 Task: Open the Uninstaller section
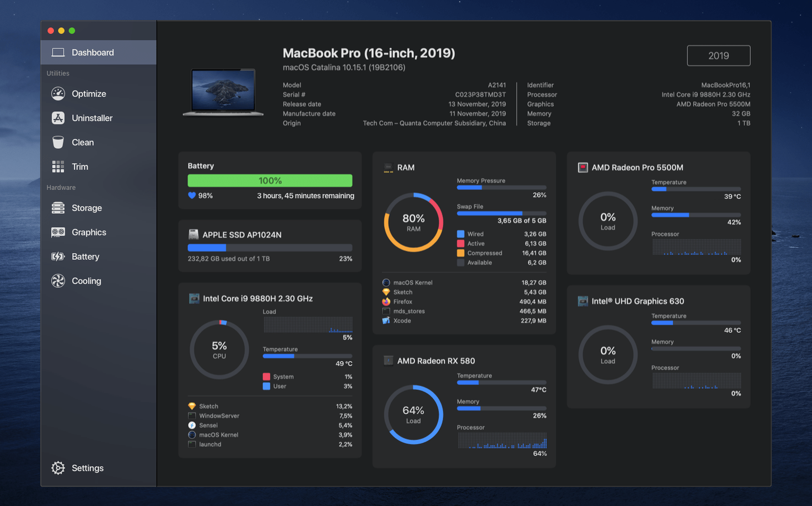[98, 118]
